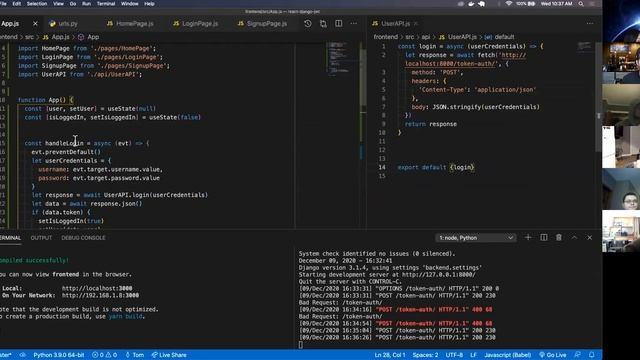The image size is (640, 360).
Task: Open the terminal selector '1: node, Python' dropdown
Action: pos(476,238)
